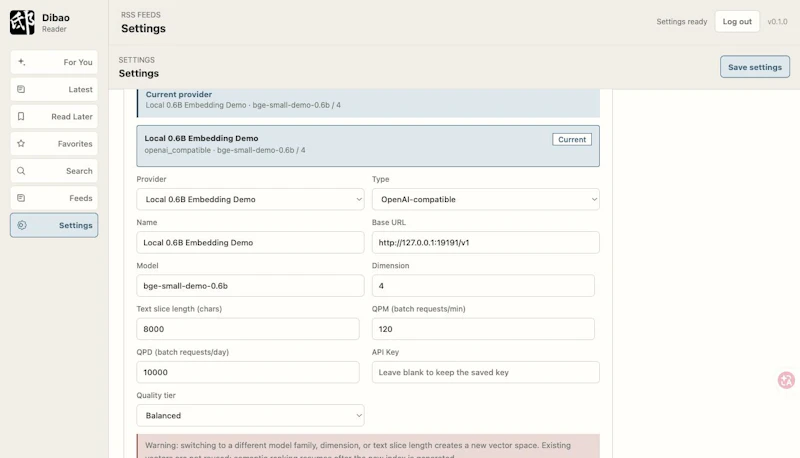Click the newspaper icon beside Latest
This screenshot has width=800, height=458.
click(21, 89)
